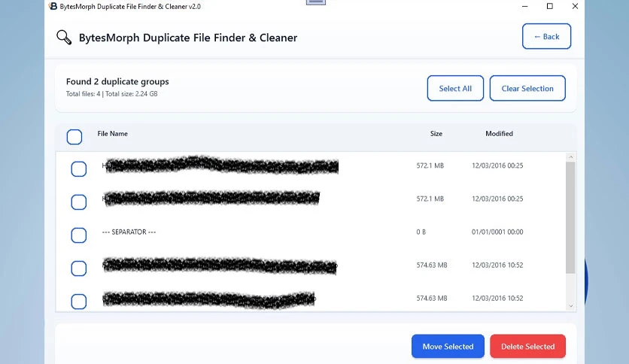Click the Clear Selection button
The height and width of the screenshot is (364, 629).
coord(527,88)
